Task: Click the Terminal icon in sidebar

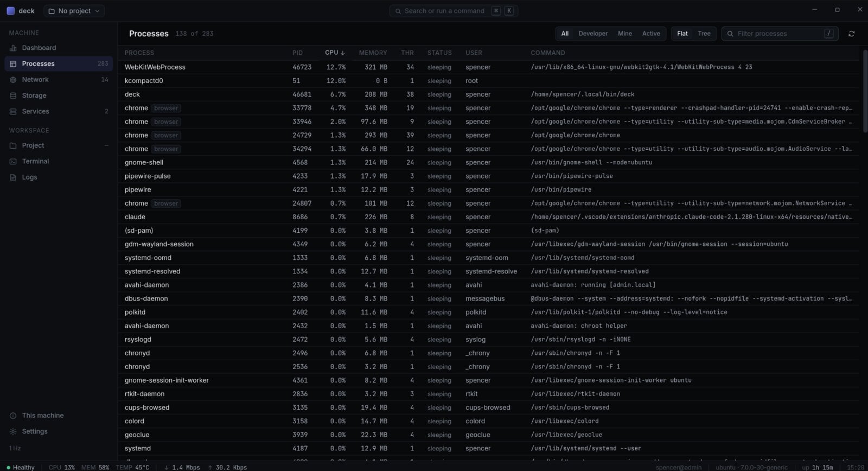Action: click(x=13, y=161)
